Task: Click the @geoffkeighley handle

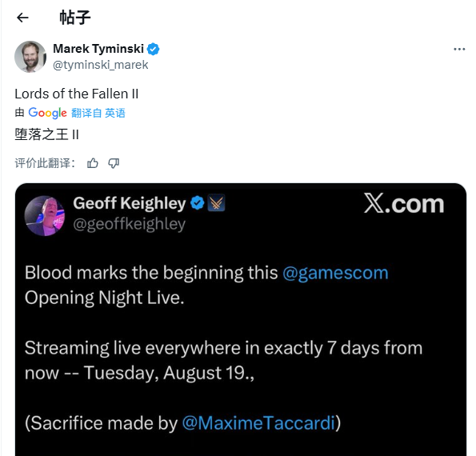Action: (x=130, y=224)
